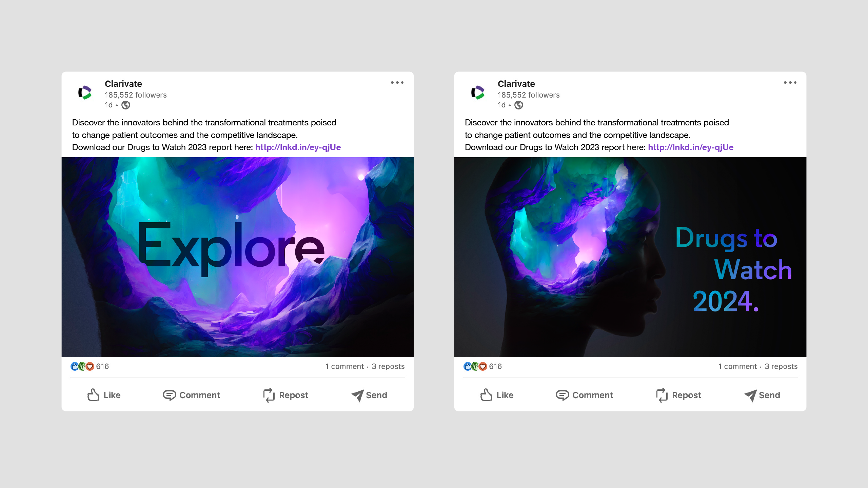
Task: Comment on the left Explore post
Action: tap(191, 395)
